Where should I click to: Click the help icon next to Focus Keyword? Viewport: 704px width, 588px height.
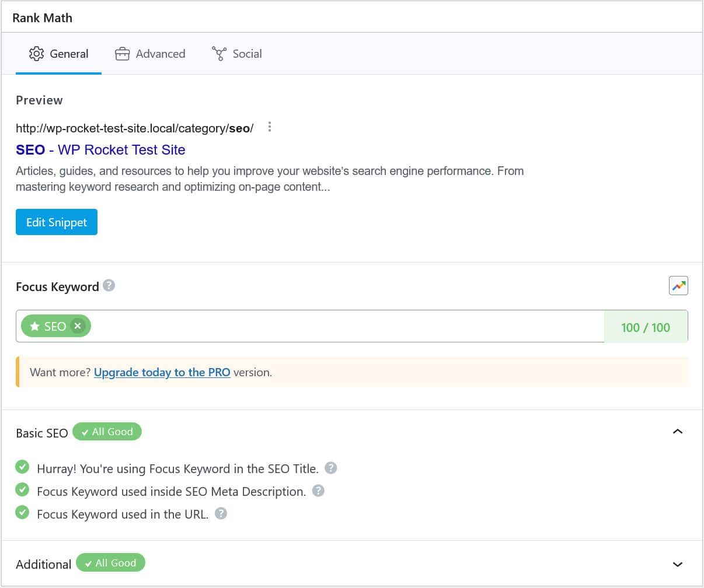108,285
